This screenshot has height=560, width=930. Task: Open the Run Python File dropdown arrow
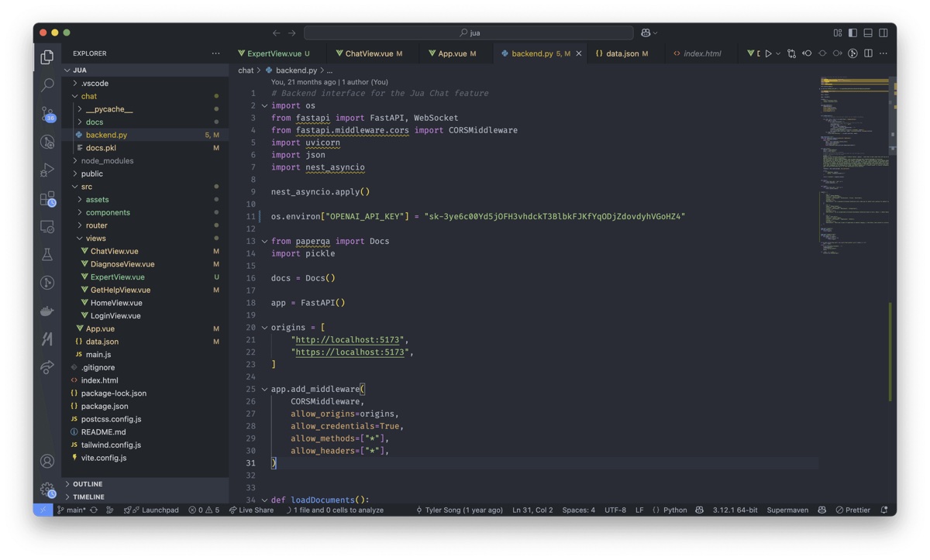(x=778, y=53)
